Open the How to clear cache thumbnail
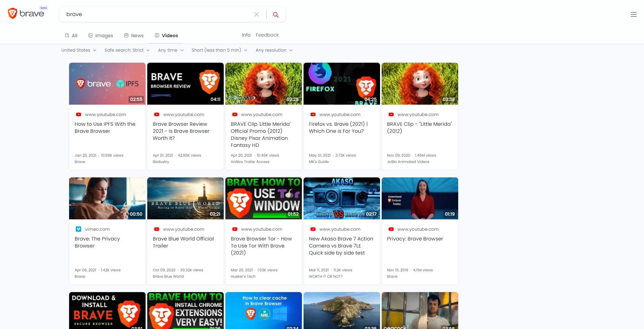Image resolution: width=644 pixels, height=329 pixels. pyautogui.click(x=264, y=311)
